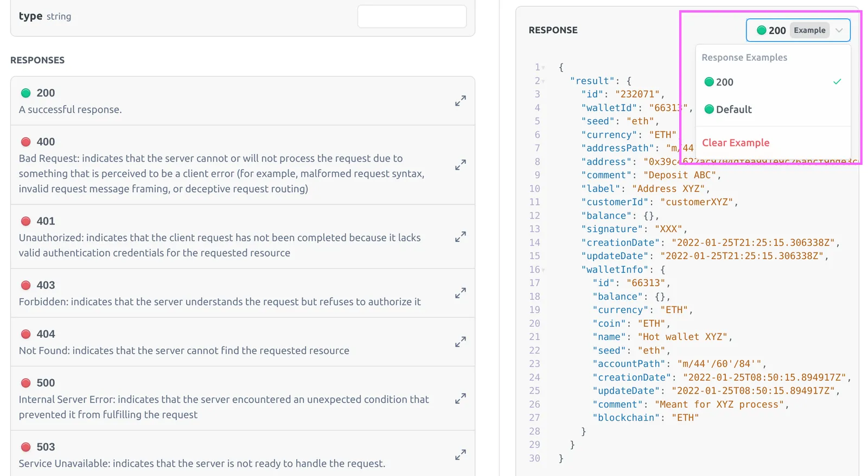Click the type string input field

pos(412,16)
